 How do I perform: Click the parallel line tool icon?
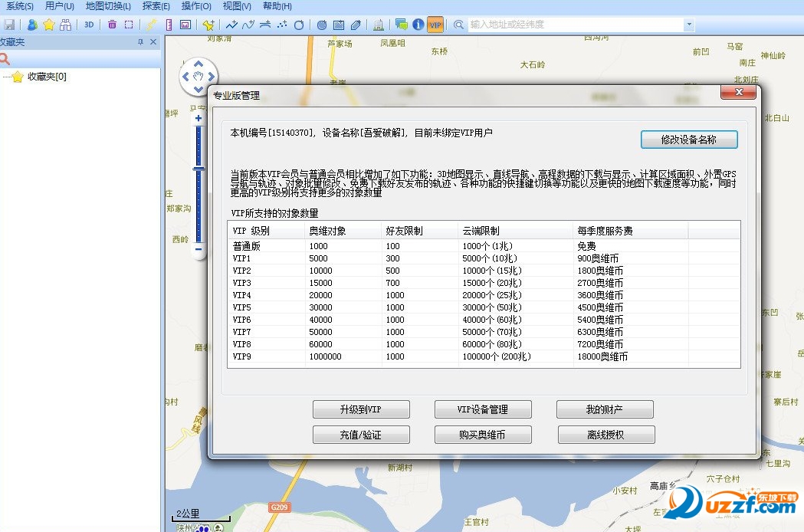pos(265,25)
